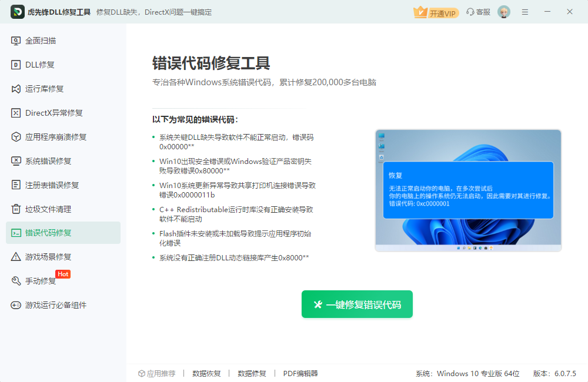The height and width of the screenshot is (382, 588).
Task: Click the 系统错误修复 monitor icon
Action: tap(16, 161)
